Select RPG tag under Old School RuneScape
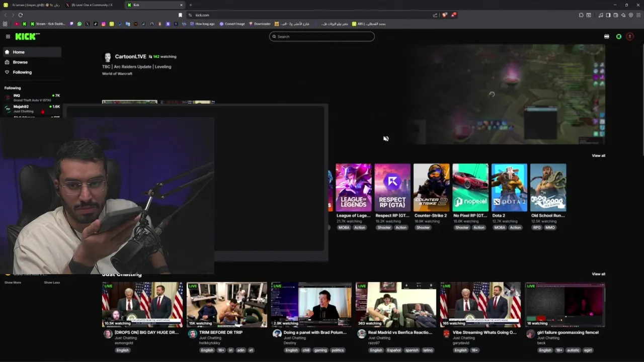Image resolution: width=644 pixels, height=362 pixels. (x=537, y=228)
